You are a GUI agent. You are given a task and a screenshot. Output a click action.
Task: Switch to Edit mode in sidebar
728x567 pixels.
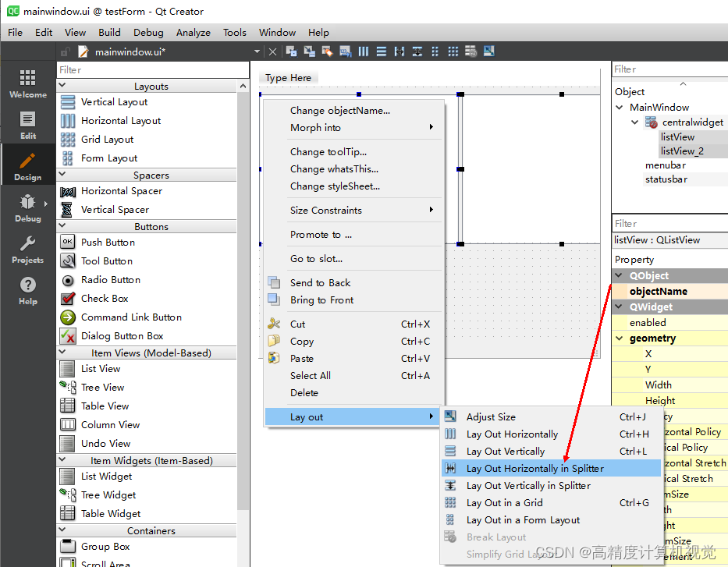click(x=28, y=125)
